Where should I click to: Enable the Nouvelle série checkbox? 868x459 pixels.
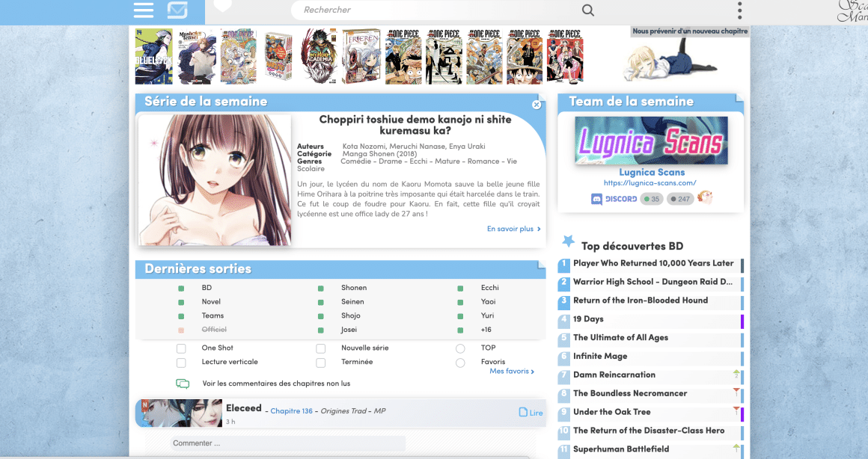(x=321, y=348)
